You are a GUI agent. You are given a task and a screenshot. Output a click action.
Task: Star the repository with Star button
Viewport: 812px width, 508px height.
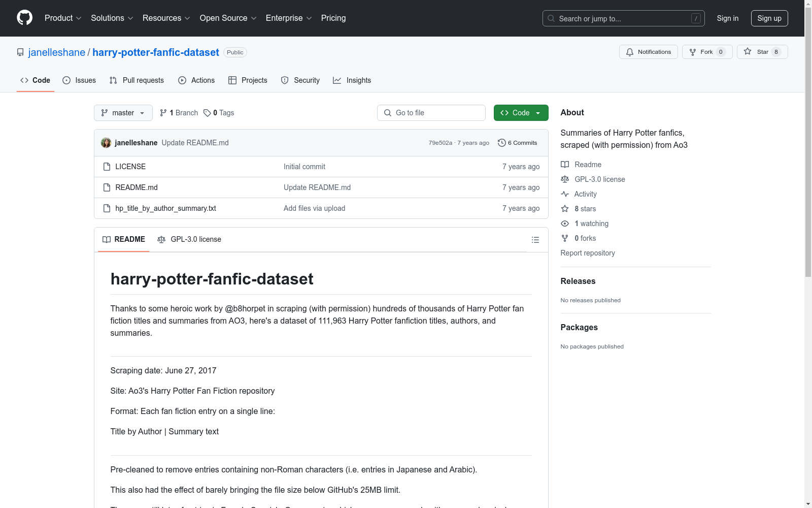tap(762, 52)
